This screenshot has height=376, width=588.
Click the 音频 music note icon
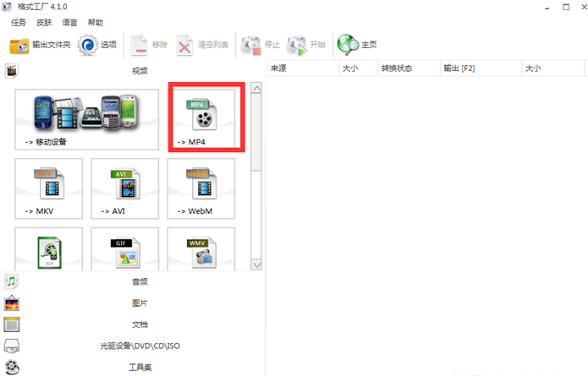pos(12,281)
